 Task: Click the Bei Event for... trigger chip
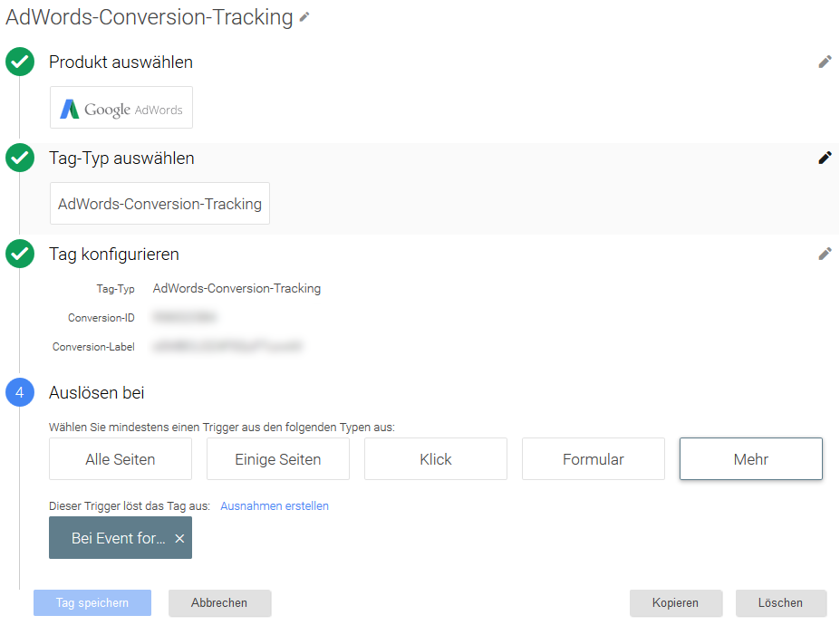click(119, 538)
